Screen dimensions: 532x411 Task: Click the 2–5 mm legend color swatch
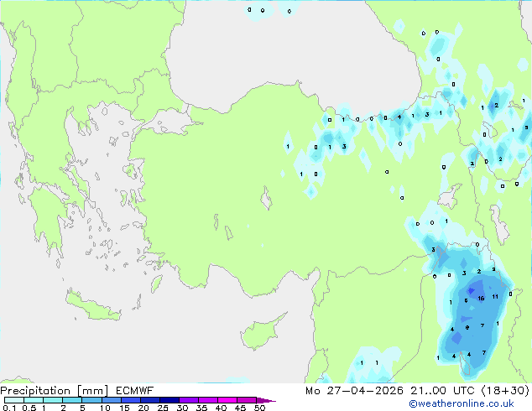coord(72,400)
